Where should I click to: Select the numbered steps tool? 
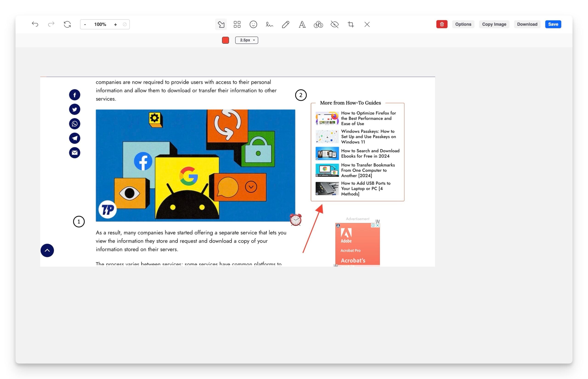click(318, 24)
